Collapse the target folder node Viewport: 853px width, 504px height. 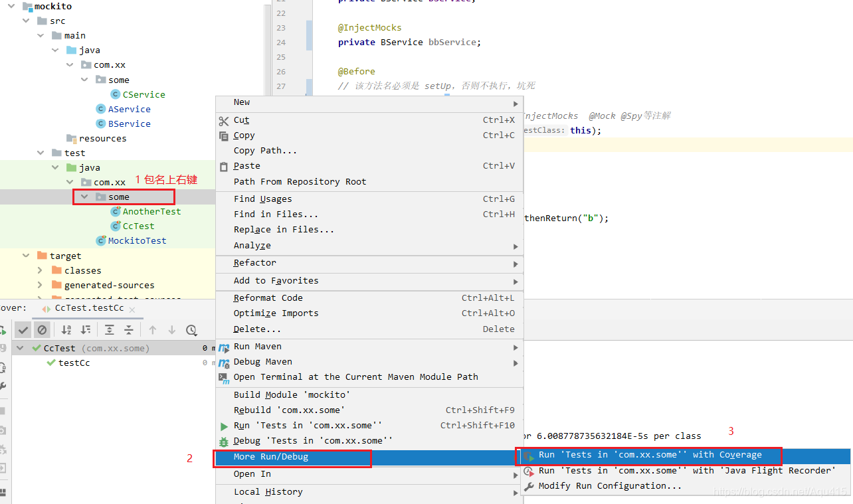click(27, 256)
